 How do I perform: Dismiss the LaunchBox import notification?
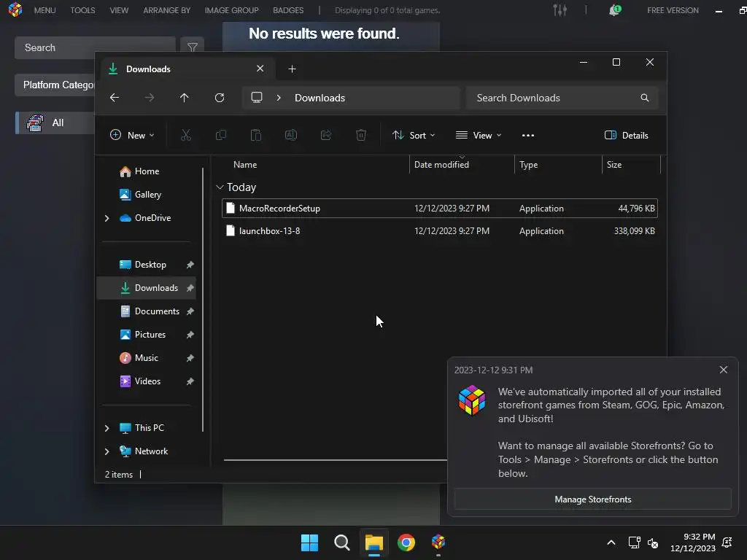pyautogui.click(x=723, y=370)
